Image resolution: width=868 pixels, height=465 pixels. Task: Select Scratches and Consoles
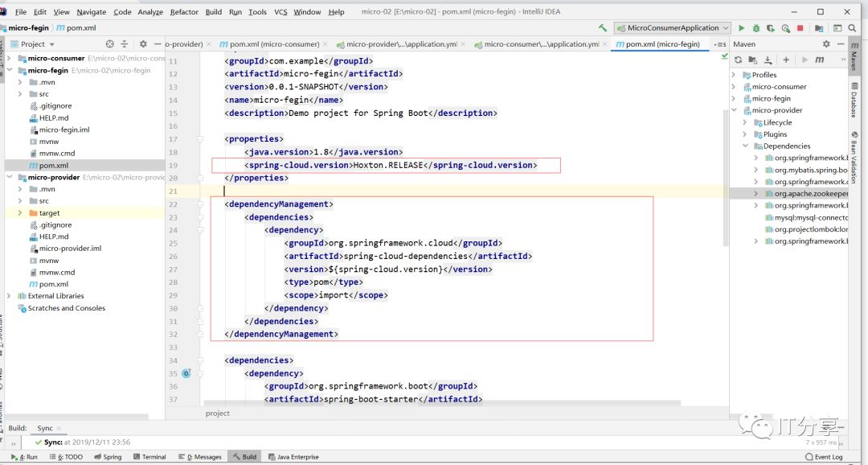point(67,308)
